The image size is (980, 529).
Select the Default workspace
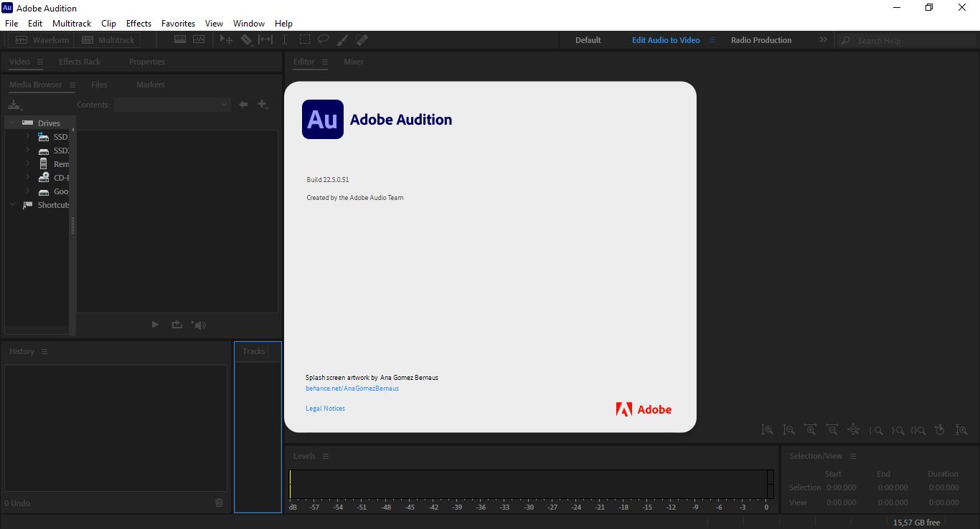pos(588,40)
